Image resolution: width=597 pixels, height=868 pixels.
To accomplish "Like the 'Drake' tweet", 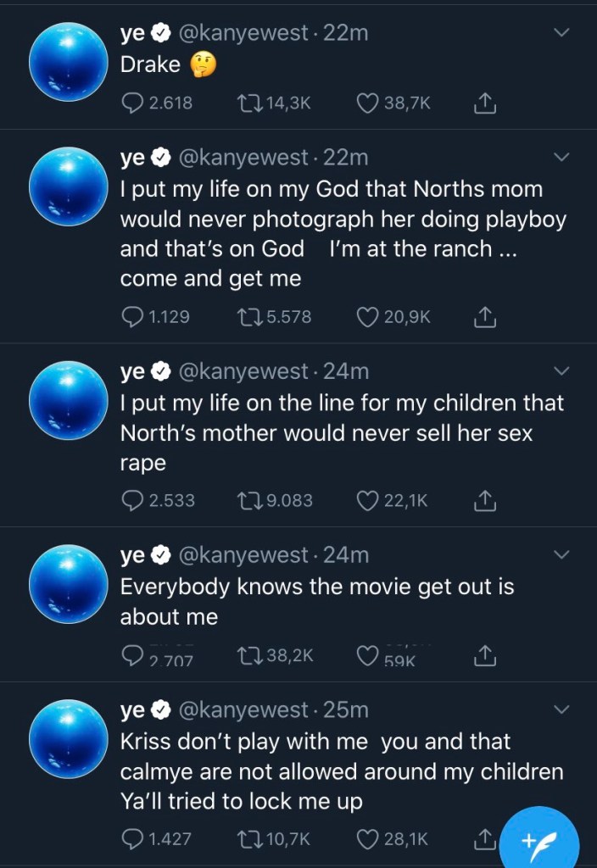I will pos(367,103).
